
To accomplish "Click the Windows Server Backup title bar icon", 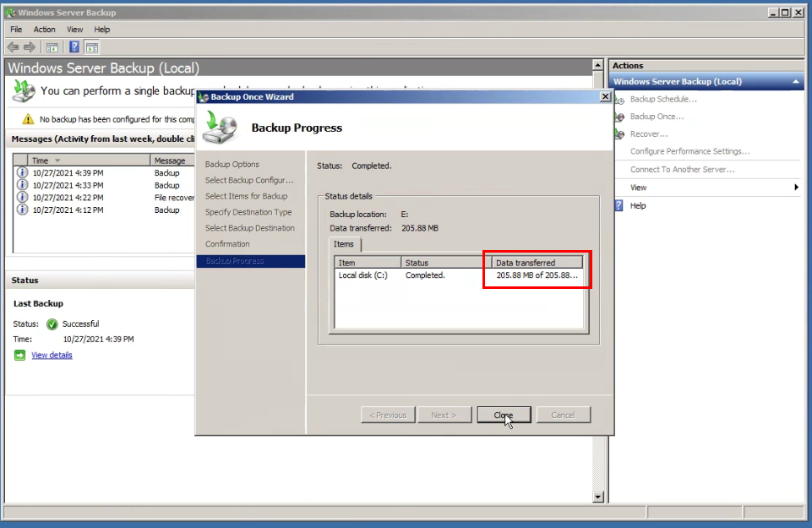I will (x=10, y=13).
